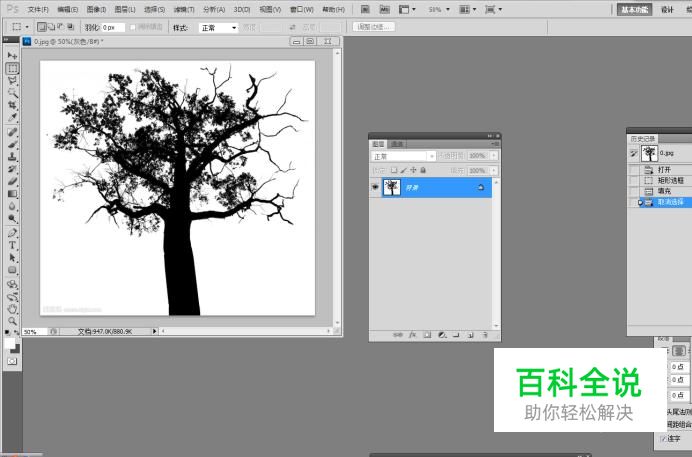692x457 pixels.
Task: Open the layer Opacity slider arrow
Action: [x=494, y=156]
